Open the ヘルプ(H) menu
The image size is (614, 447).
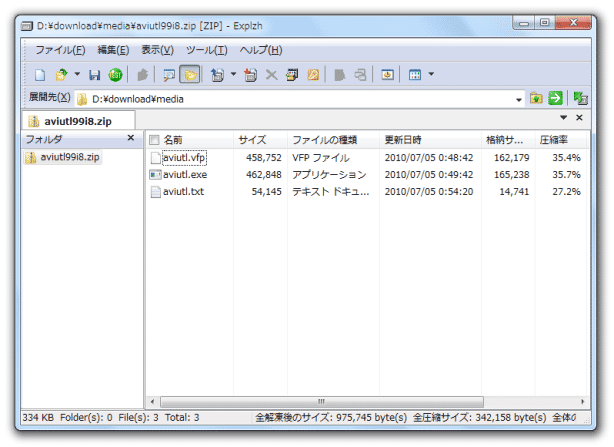[x=261, y=50]
